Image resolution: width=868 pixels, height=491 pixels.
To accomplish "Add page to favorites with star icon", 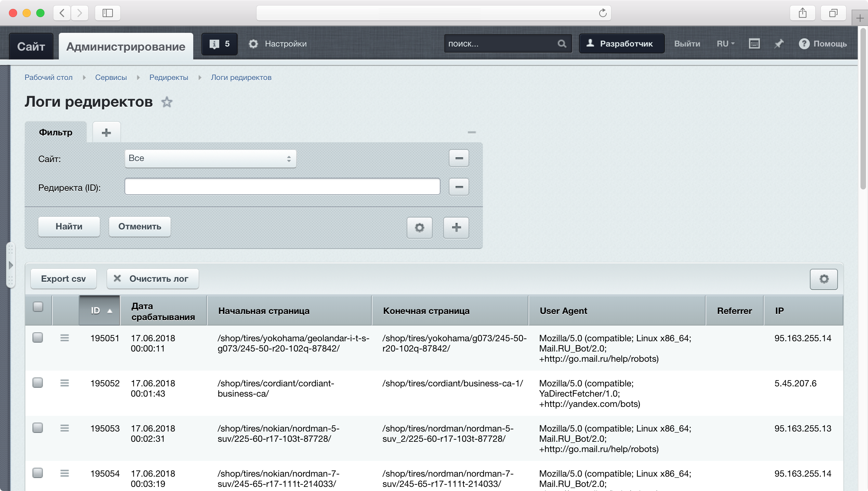I will 167,102.
